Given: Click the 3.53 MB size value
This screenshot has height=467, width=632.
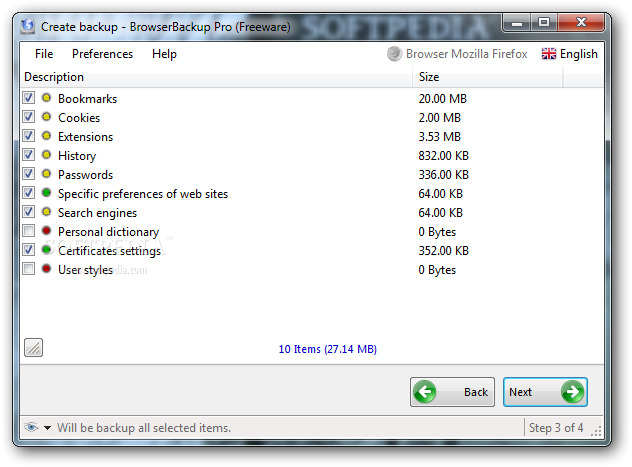Looking at the screenshot, I should 439,137.
